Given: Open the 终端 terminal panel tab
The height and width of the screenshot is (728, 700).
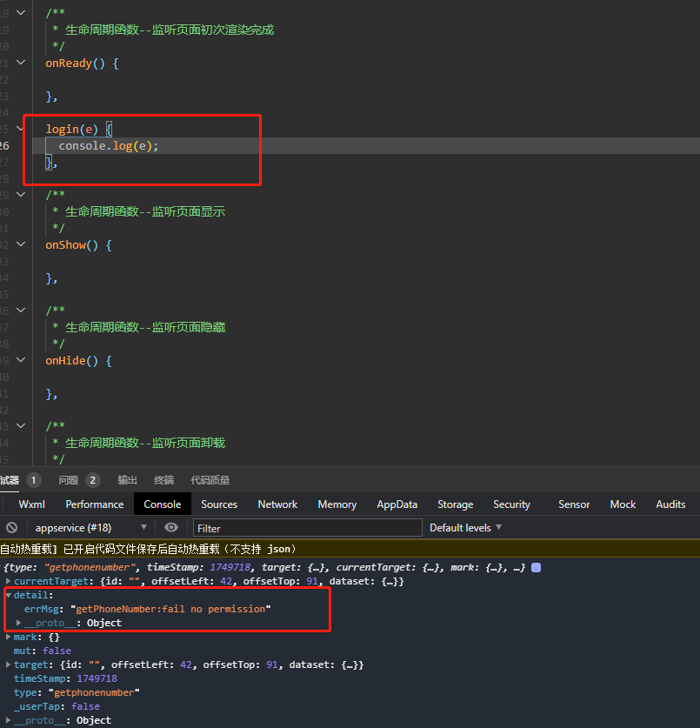Looking at the screenshot, I should click(163, 480).
